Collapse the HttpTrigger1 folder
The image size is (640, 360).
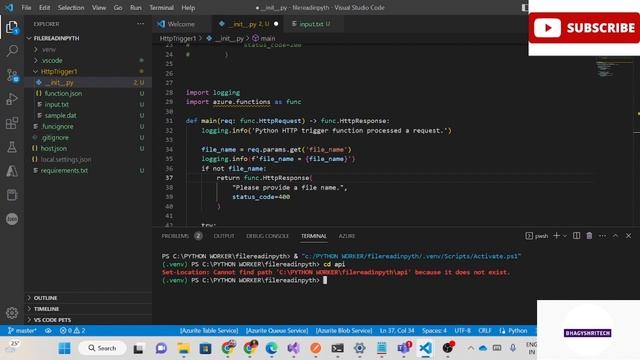pos(36,71)
